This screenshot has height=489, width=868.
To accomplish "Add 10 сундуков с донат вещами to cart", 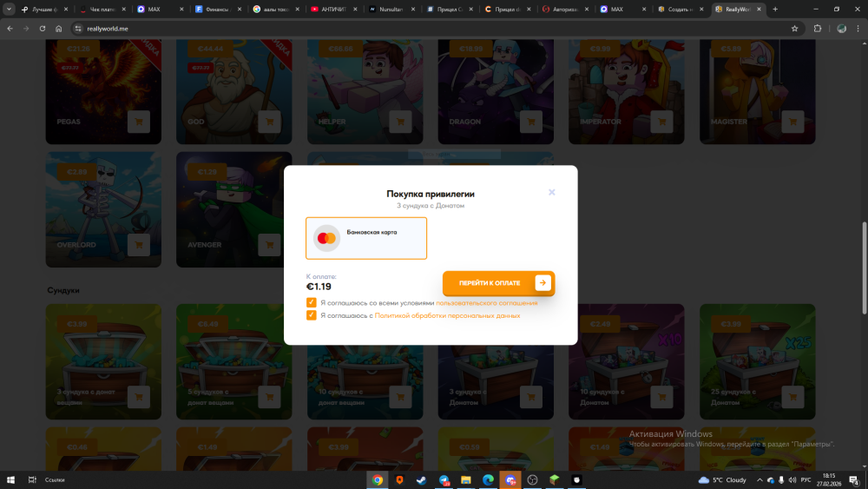I will pos(400,397).
